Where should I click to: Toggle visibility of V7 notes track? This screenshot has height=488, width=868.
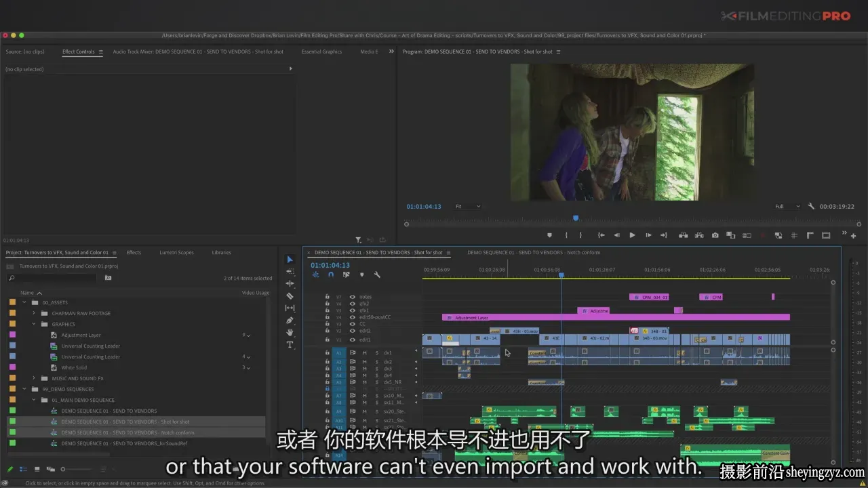(352, 297)
